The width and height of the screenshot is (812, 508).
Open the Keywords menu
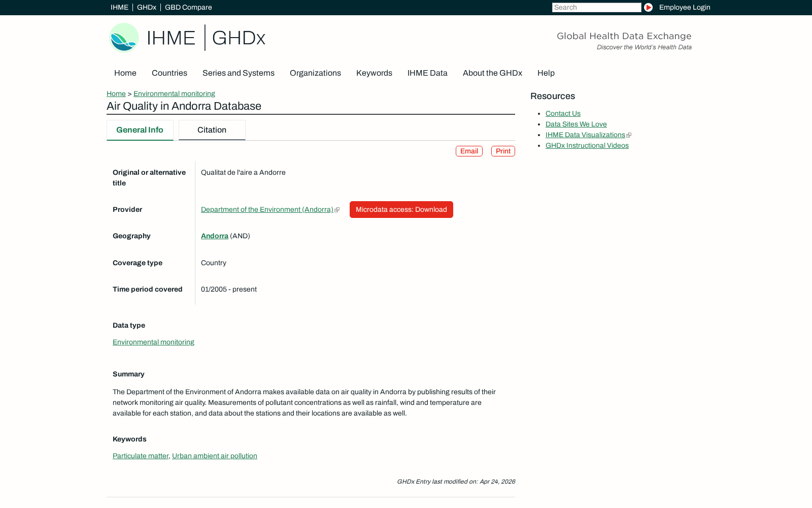pyautogui.click(x=374, y=73)
